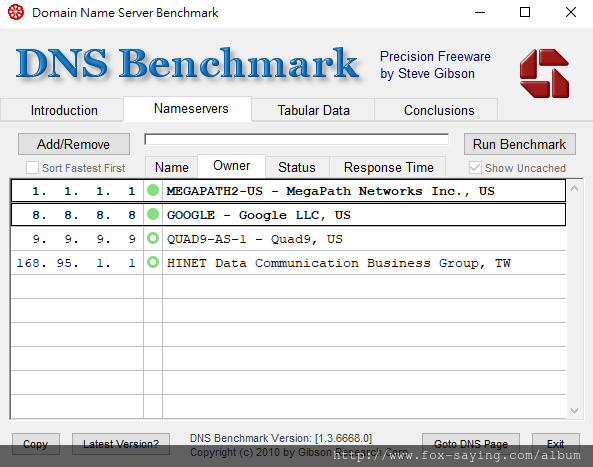Open the Goto DNS Page button
Viewport: 593px width, 467px height.
click(x=471, y=444)
